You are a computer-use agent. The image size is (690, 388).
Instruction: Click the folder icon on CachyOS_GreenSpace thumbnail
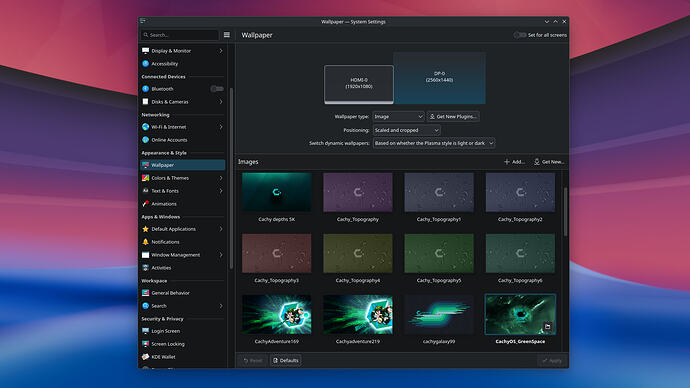tap(547, 326)
